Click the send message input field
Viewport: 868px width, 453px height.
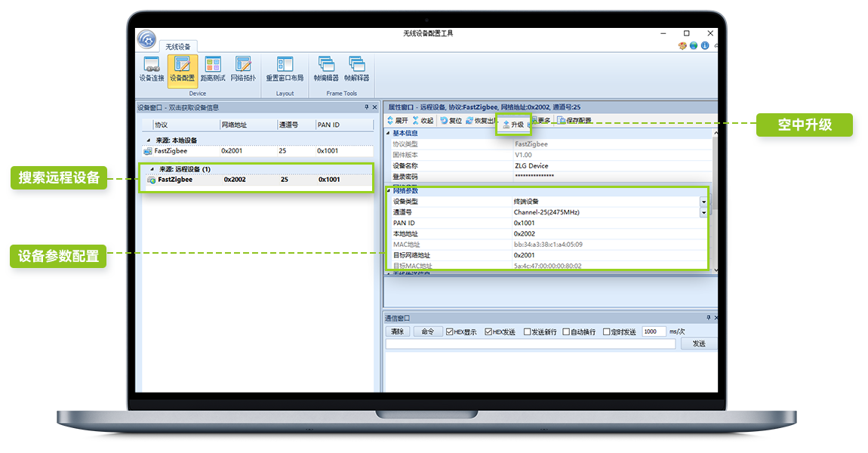(530, 344)
